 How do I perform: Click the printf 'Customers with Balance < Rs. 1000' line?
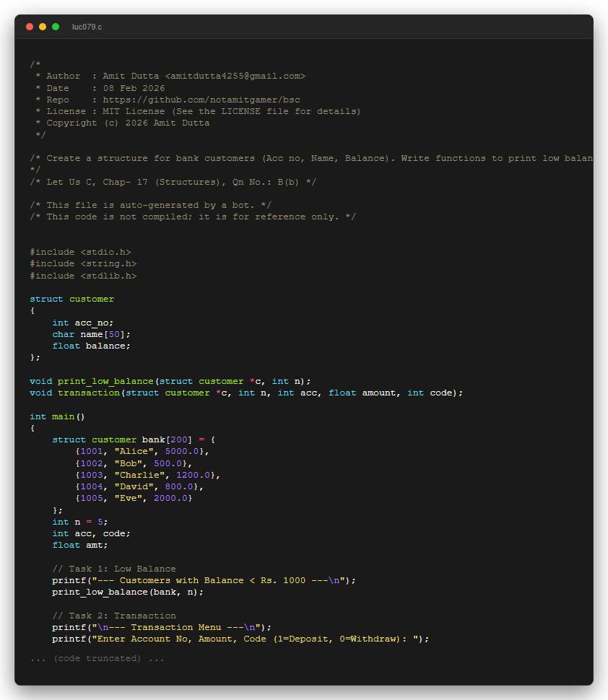pyautogui.click(x=204, y=580)
